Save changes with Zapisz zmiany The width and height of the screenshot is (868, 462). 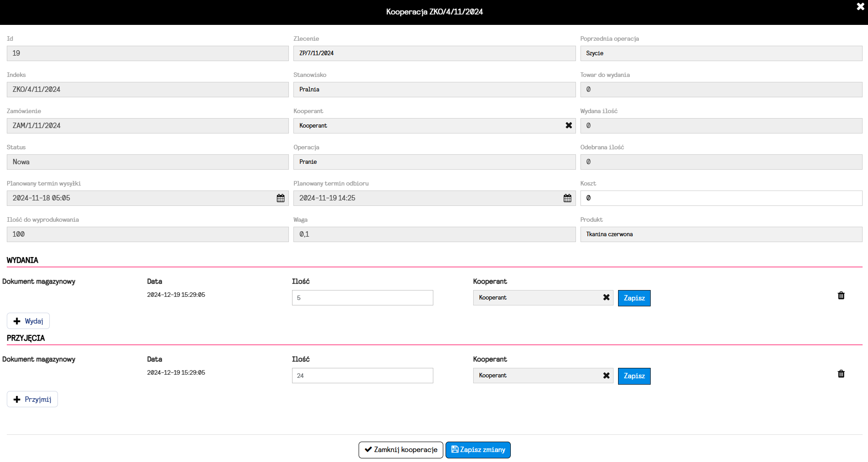[x=478, y=450]
